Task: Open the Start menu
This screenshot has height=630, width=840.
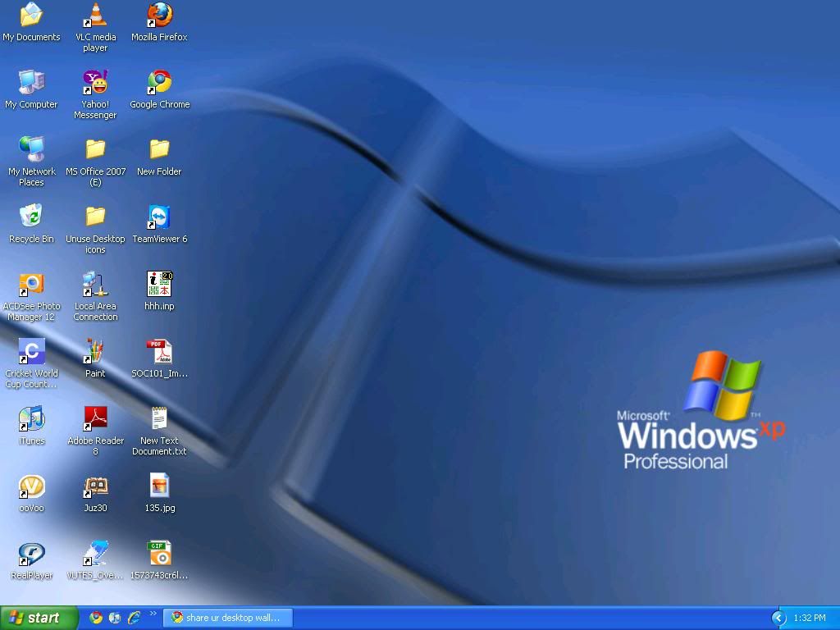Action: coord(39,618)
